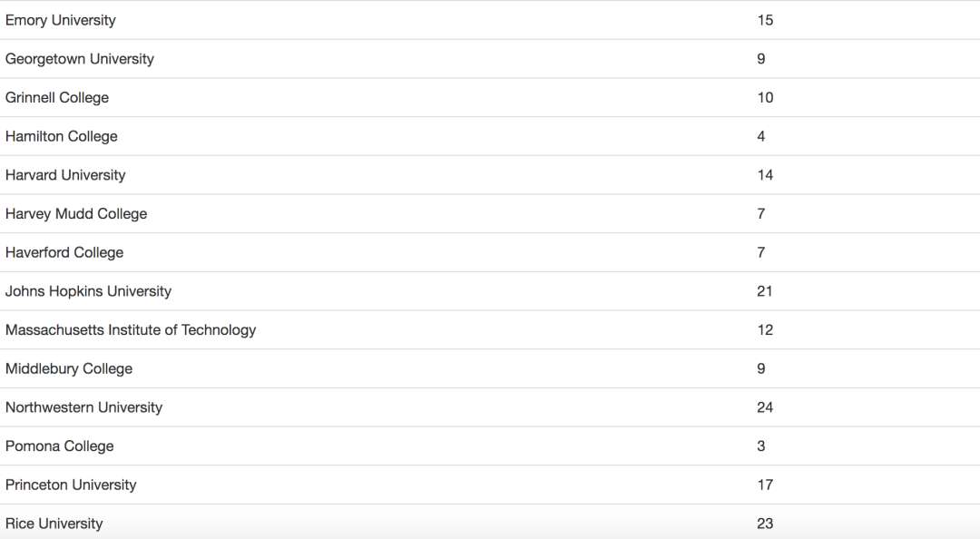
Task: Select the Middlebury College cell
Action: [69, 368]
